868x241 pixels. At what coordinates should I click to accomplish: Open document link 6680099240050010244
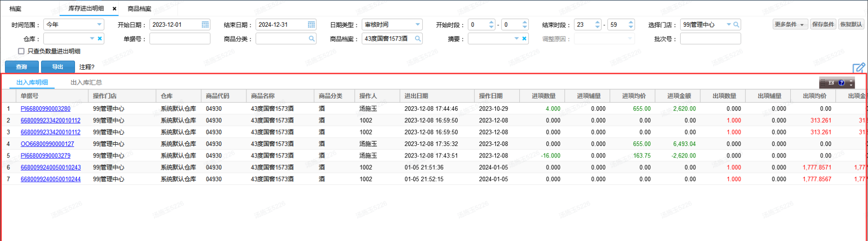(50, 179)
